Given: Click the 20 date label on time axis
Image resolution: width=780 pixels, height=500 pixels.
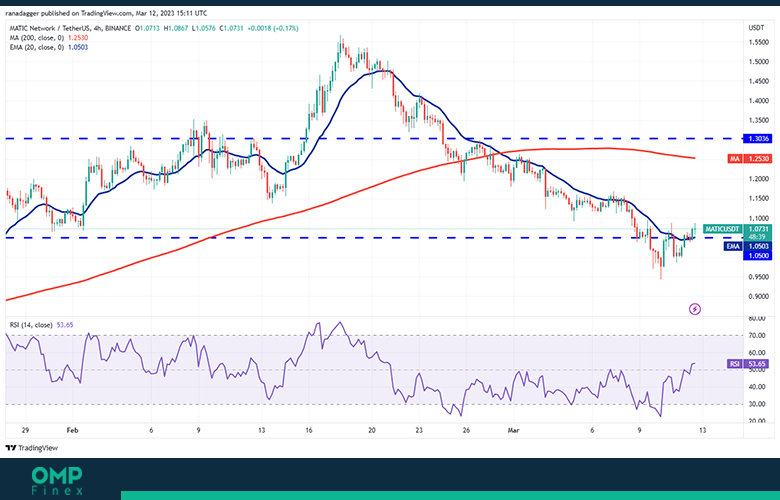Looking at the screenshot, I should (372, 430).
